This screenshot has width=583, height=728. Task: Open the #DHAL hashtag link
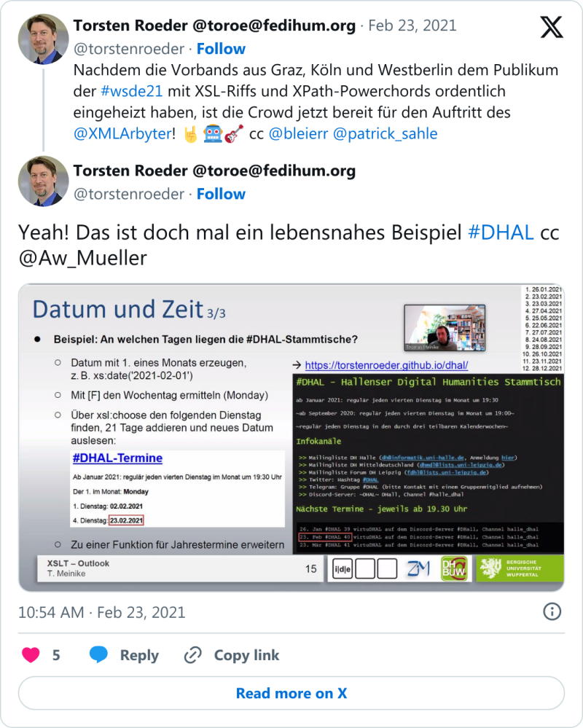(x=501, y=232)
